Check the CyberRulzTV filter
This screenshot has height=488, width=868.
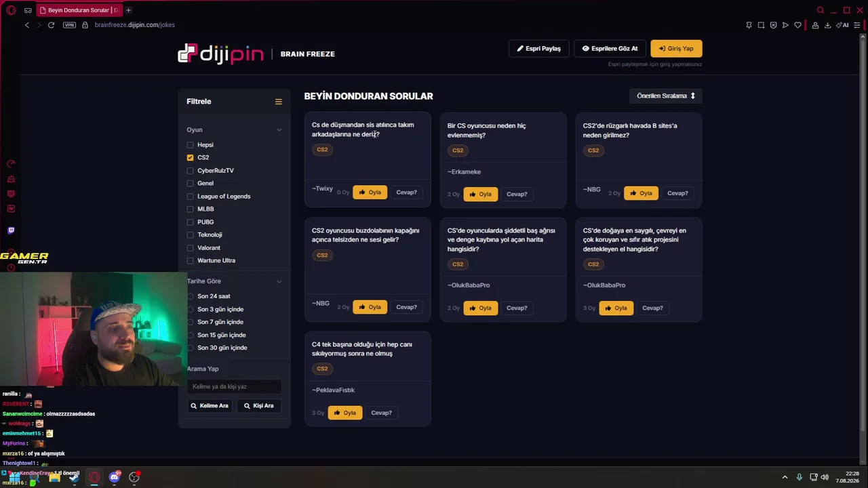(190, 171)
